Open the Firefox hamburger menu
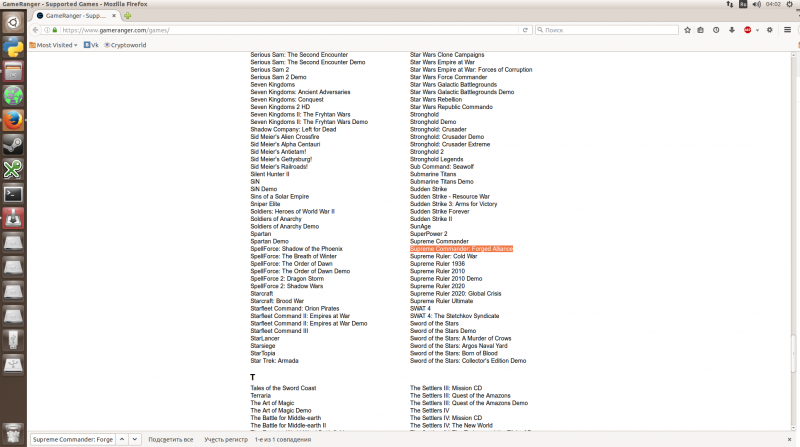This screenshot has width=800, height=447. pos(787,30)
